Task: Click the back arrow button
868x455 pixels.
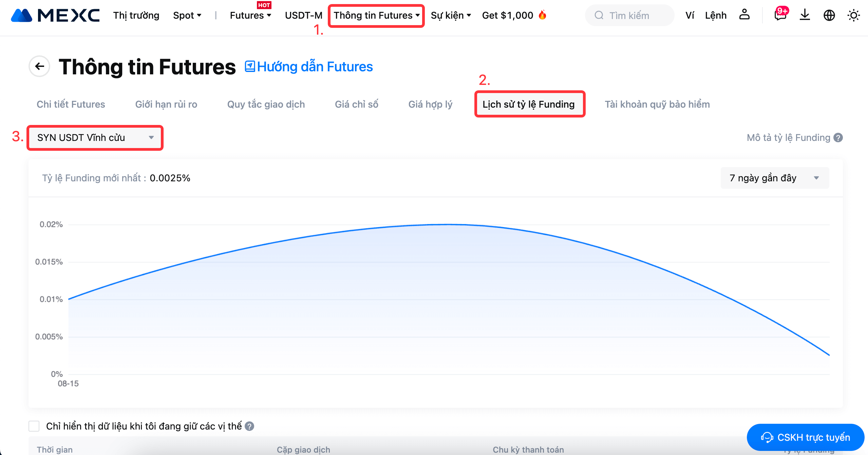Action: pos(40,66)
